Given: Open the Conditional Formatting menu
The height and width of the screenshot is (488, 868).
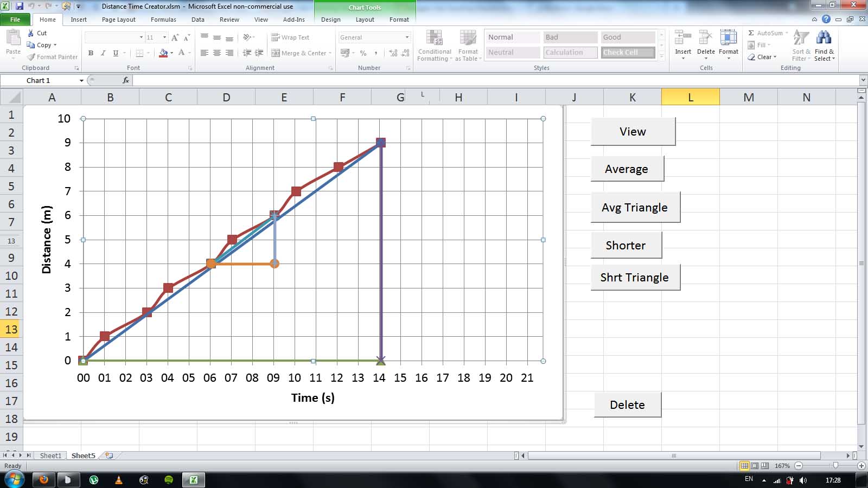Looking at the screenshot, I should [x=434, y=45].
